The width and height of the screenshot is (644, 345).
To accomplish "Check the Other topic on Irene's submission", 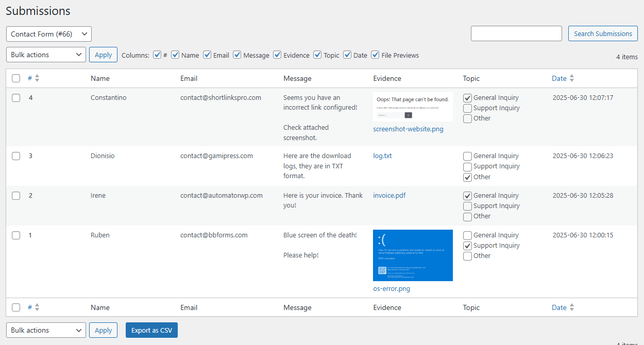I will coord(467,216).
